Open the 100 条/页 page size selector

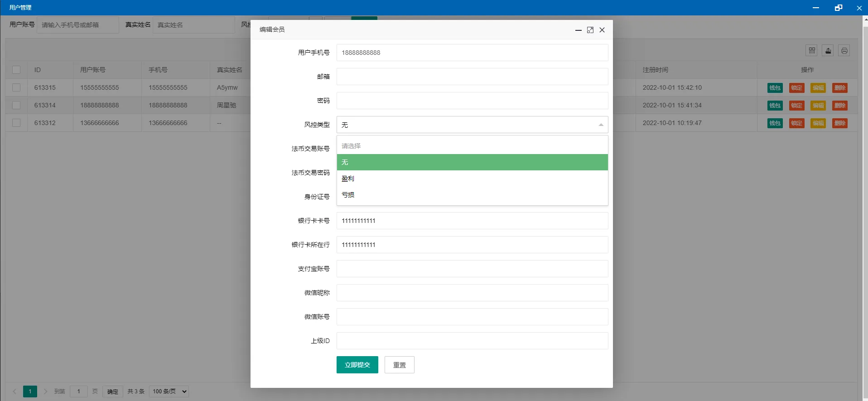(169, 391)
